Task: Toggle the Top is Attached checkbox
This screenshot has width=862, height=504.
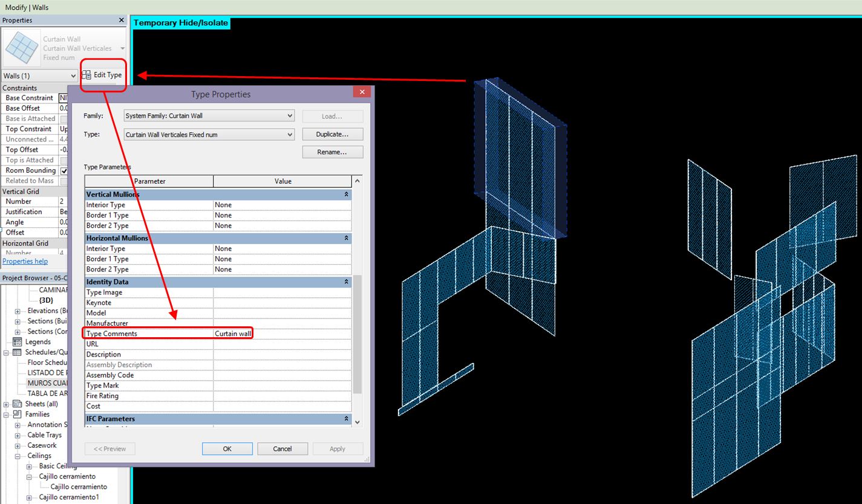Action: [65, 160]
